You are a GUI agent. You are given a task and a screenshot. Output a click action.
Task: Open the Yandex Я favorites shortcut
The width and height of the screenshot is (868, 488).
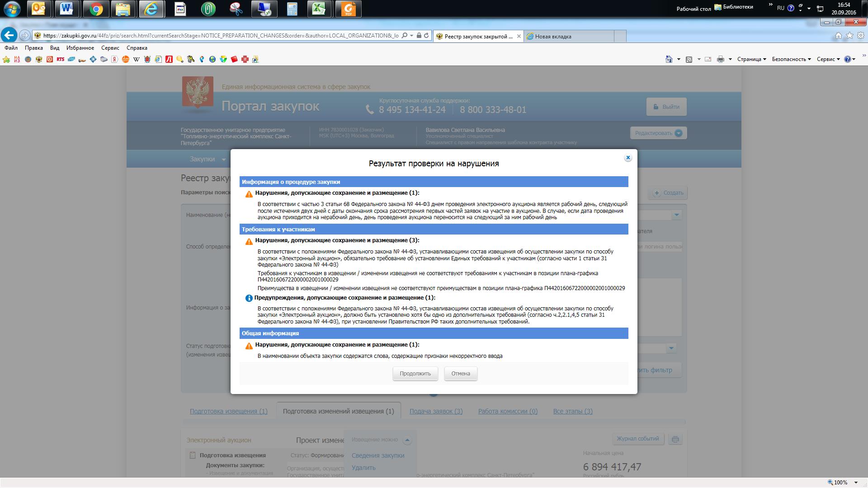point(115,59)
